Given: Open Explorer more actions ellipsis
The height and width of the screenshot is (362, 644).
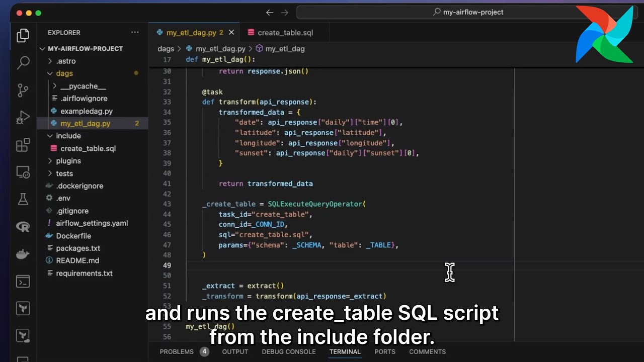Looking at the screenshot, I should click(x=135, y=33).
